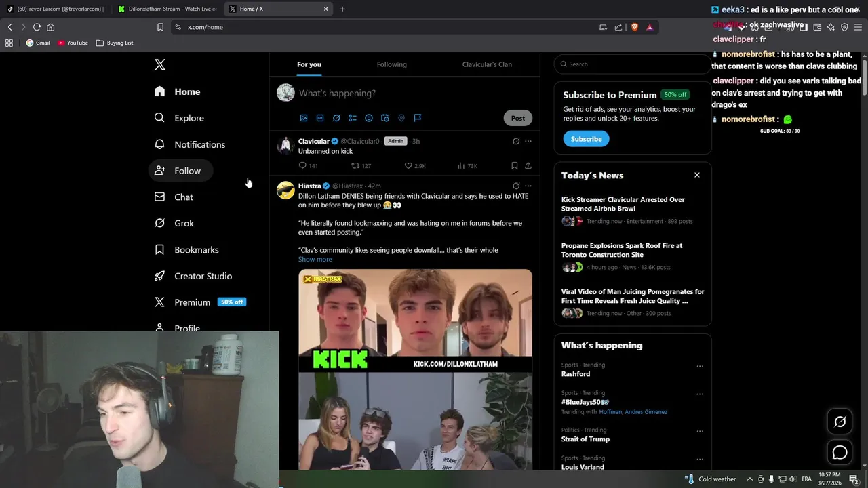Click the flag icon in composer toolbar
Image resolution: width=868 pixels, height=488 pixels.
pyautogui.click(x=418, y=118)
